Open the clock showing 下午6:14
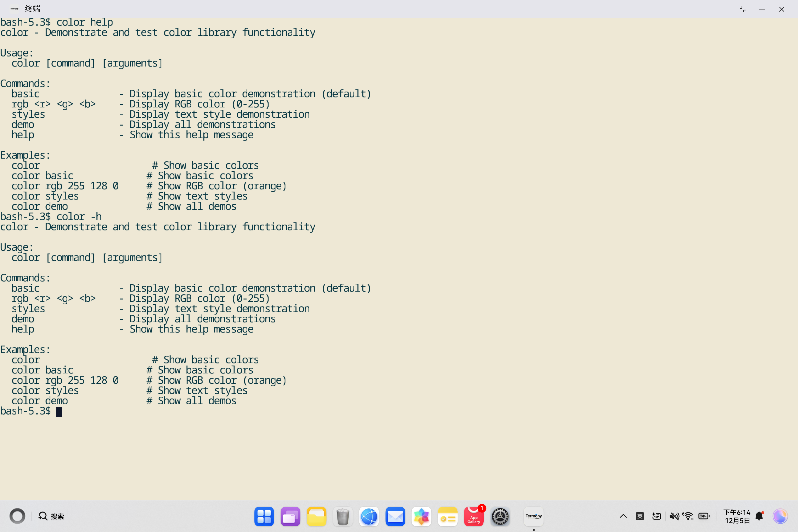Image resolution: width=798 pixels, height=532 pixels. 737,516
